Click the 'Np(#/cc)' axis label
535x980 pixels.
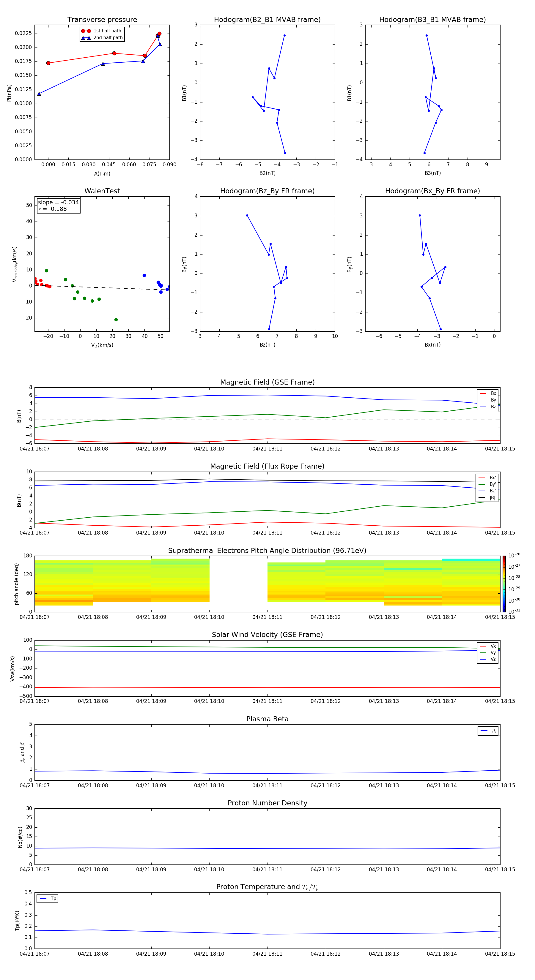click(x=20, y=837)
